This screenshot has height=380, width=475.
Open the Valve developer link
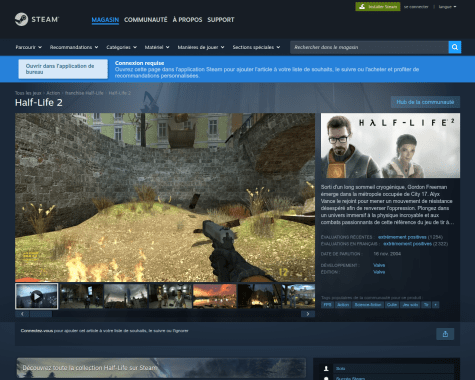pyautogui.click(x=379, y=265)
